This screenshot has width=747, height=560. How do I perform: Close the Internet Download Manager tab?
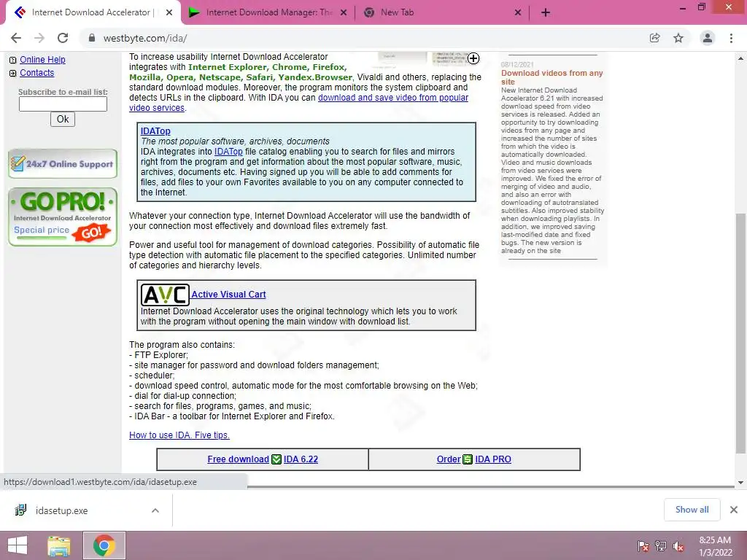click(344, 12)
